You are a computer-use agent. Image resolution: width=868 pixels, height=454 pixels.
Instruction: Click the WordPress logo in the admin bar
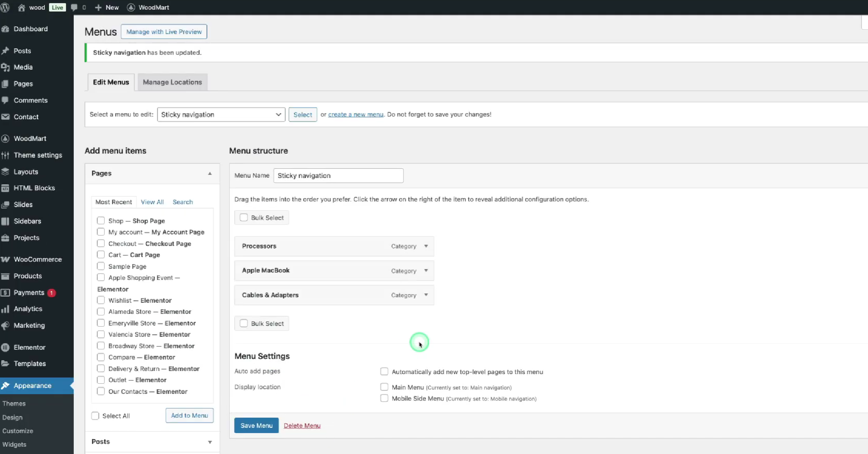5,7
